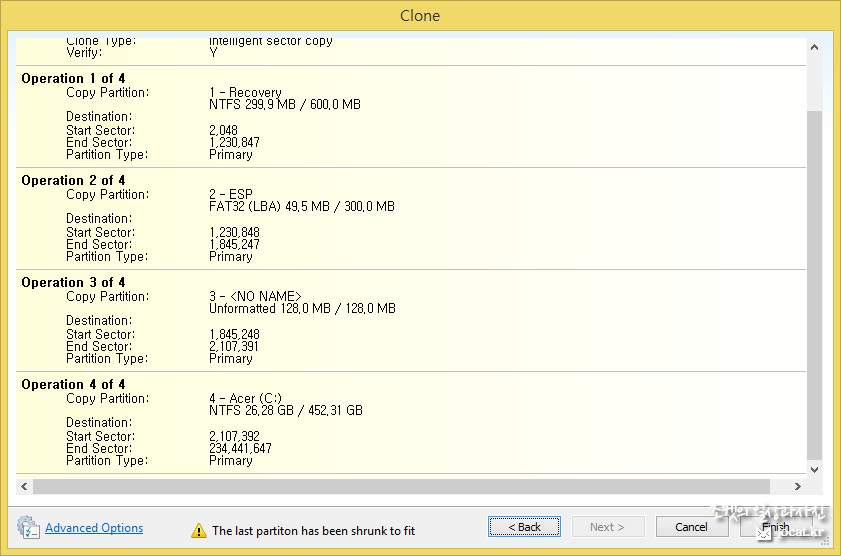The image size is (841, 556).
Task: Select the Operation 3 of 4 heading
Action: [x=73, y=283]
